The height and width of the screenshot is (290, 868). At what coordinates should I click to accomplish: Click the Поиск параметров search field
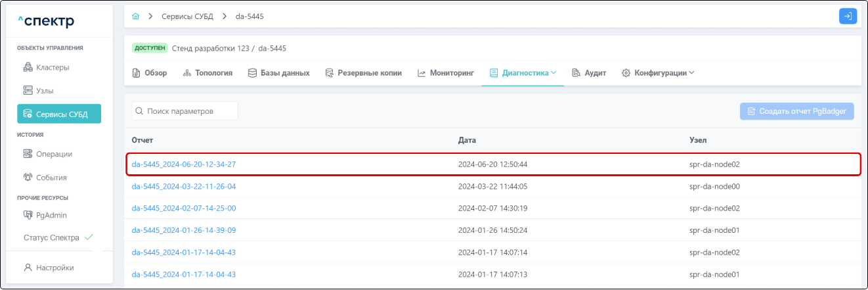[185, 111]
